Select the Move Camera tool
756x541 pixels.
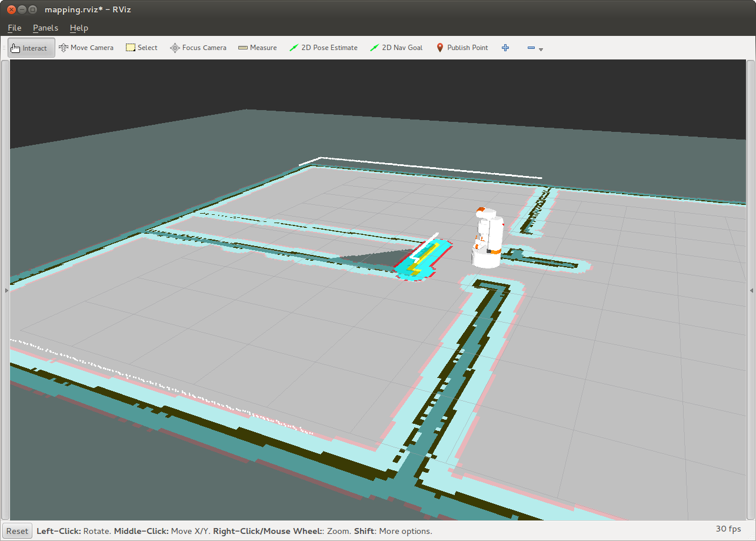[x=86, y=48]
